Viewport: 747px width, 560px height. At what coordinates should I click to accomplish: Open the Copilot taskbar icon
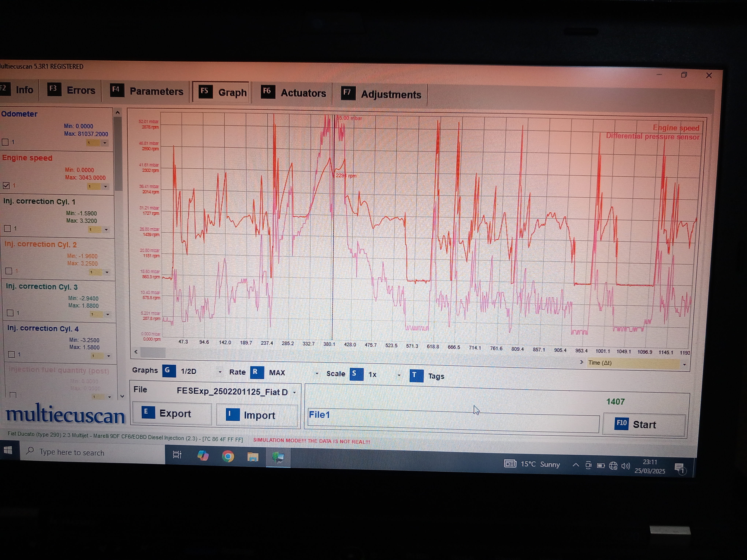203,456
